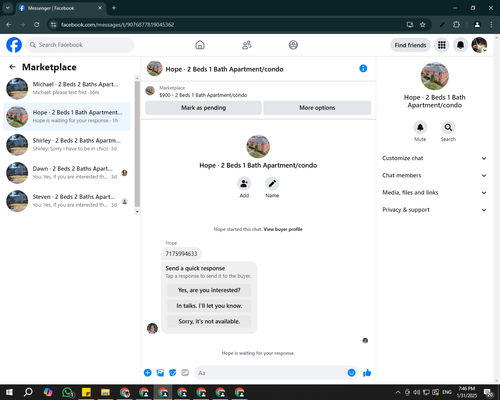Go back from Marketplace chats using the arrow

point(12,67)
